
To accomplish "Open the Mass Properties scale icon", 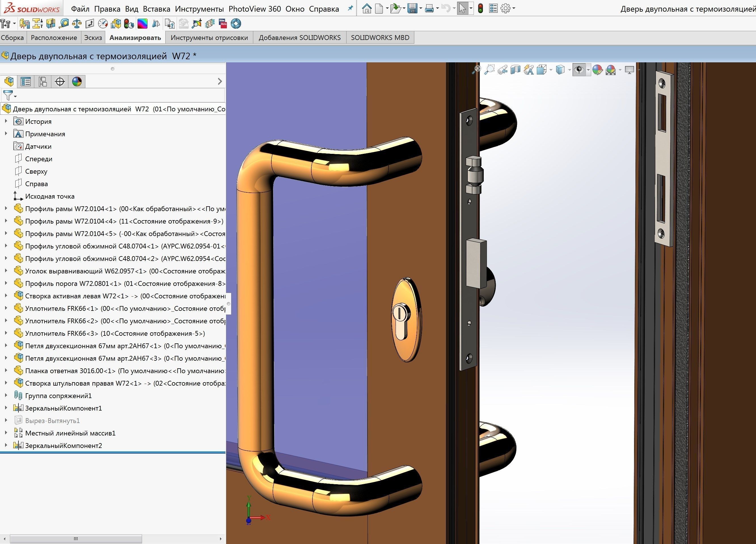I will [77, 24].
